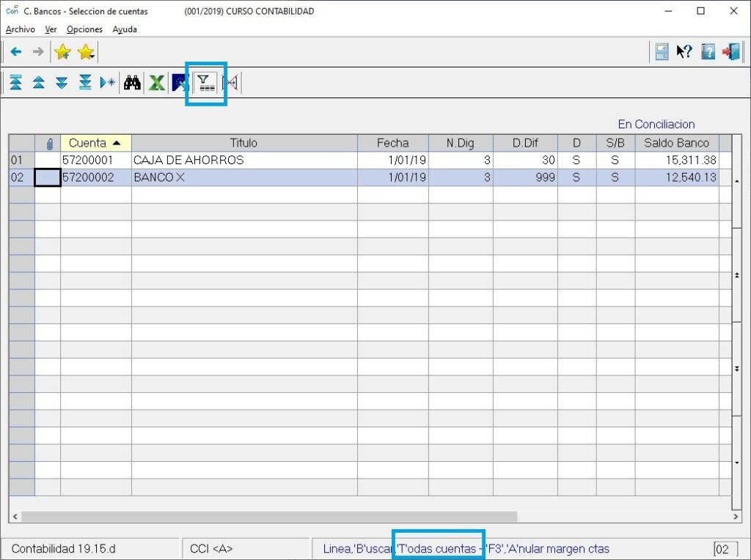
Task: Open the Ver menu
Action: pyautogui.click(x=51, y=29)
